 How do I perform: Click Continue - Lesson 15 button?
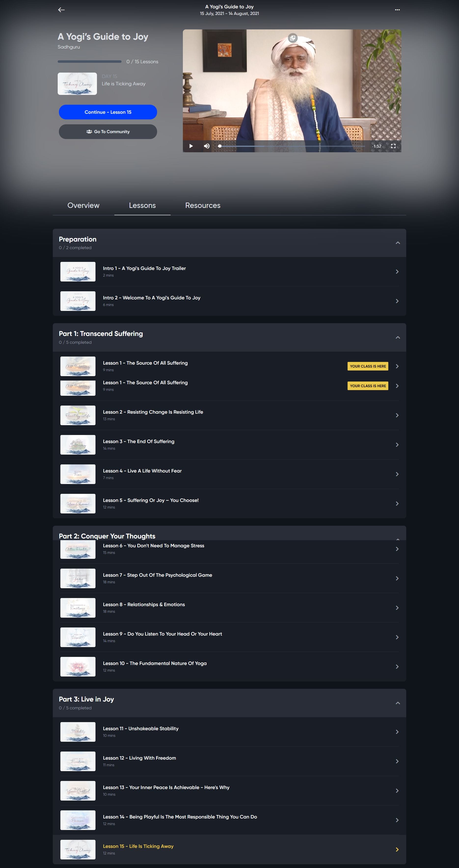click(x=108, y=112)
